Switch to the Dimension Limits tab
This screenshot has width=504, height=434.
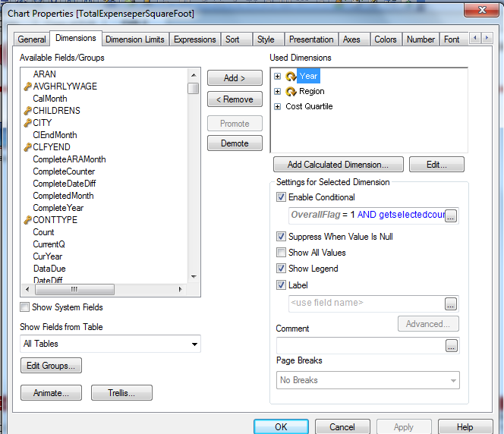135,39
